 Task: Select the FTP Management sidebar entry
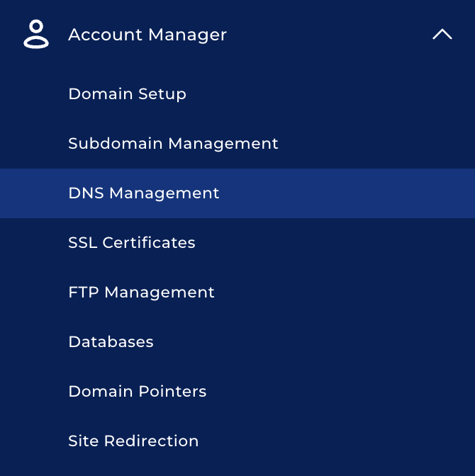[141, 292]
